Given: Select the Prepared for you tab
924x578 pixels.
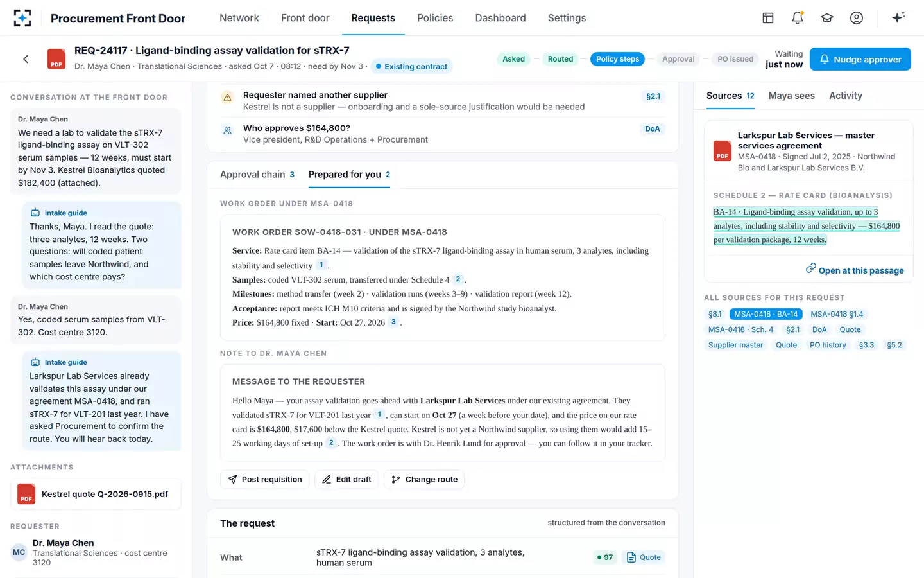Looking at the screenshot, I should click(350, 175).
